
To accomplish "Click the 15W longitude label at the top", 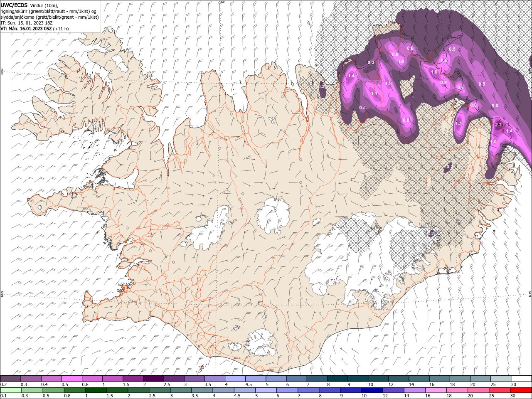I will (440, 2).
